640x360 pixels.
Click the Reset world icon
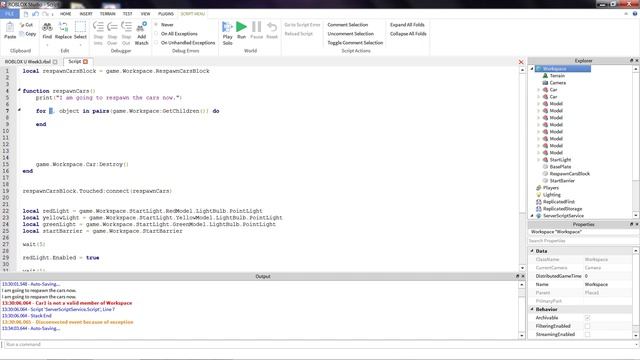(271, 27)
